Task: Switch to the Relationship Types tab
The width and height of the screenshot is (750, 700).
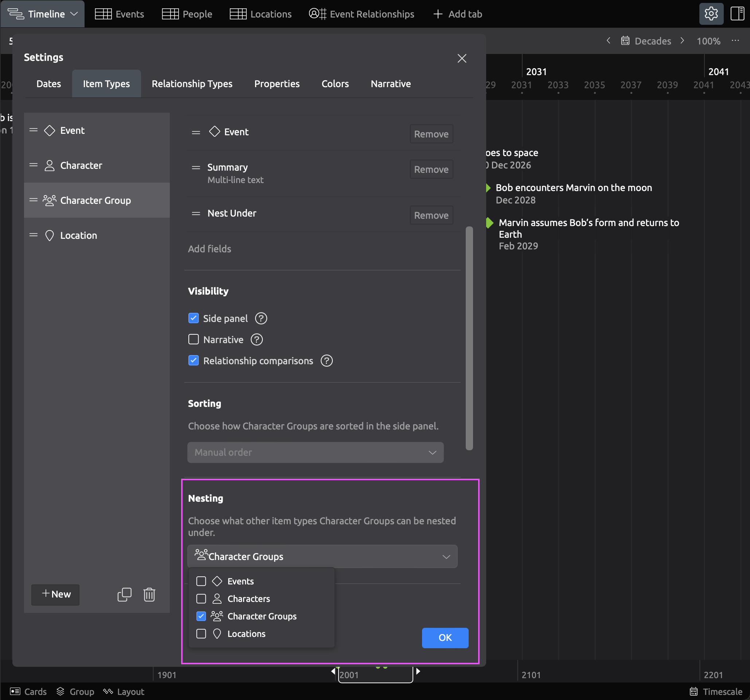Action: 192,84
